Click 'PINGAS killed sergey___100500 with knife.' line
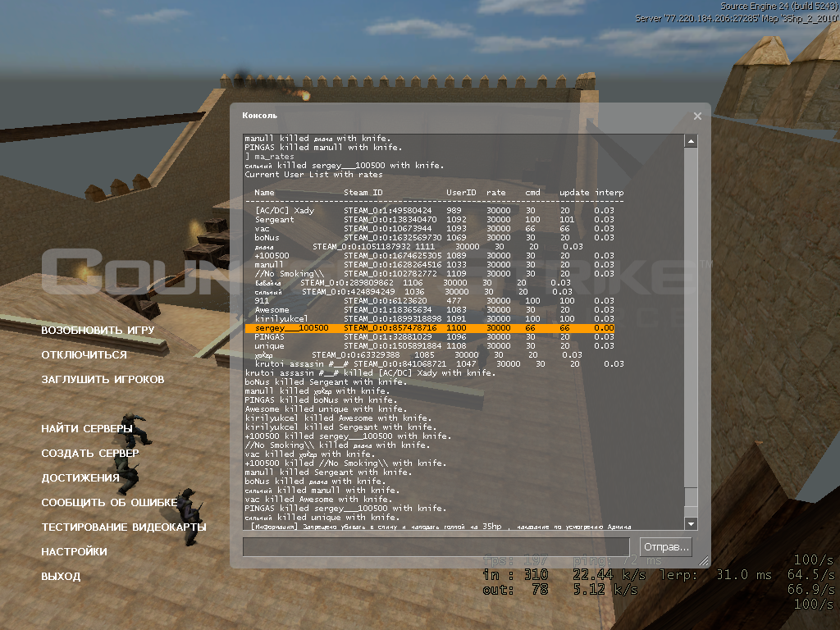The image size is (840, 630). click(345, 509)
